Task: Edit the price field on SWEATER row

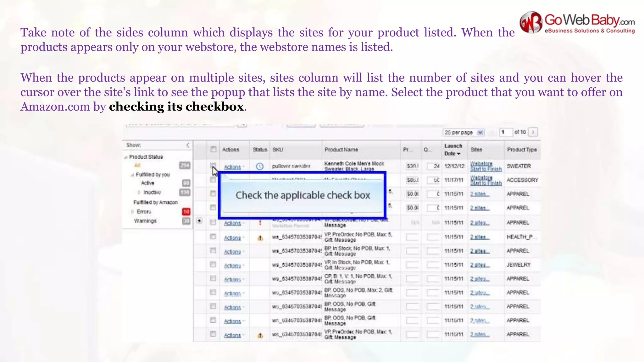Action: pos(412,166)
